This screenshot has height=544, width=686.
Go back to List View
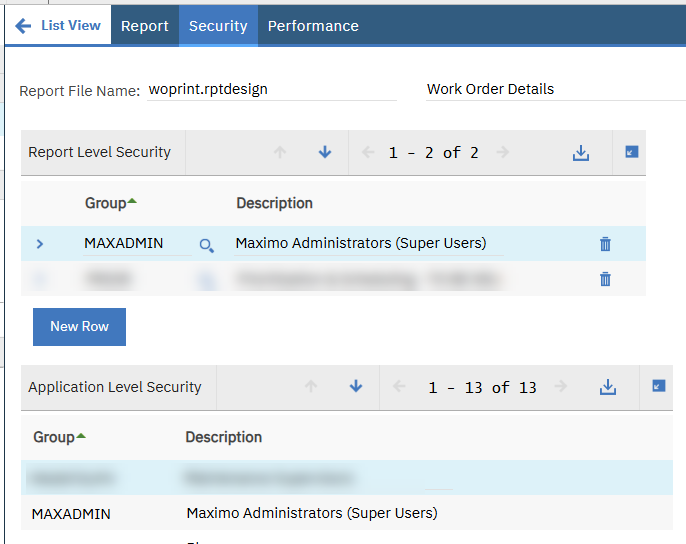70,26
